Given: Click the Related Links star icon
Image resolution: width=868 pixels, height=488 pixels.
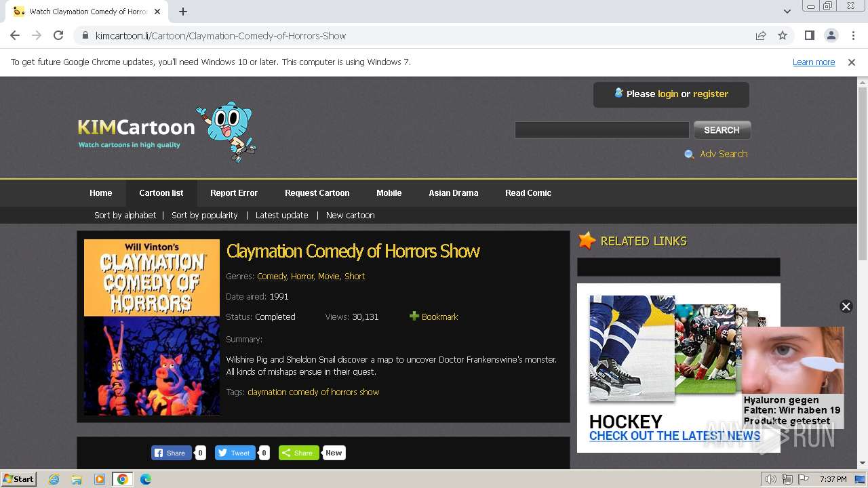Looking at the screenshot, I should [587, 241].
